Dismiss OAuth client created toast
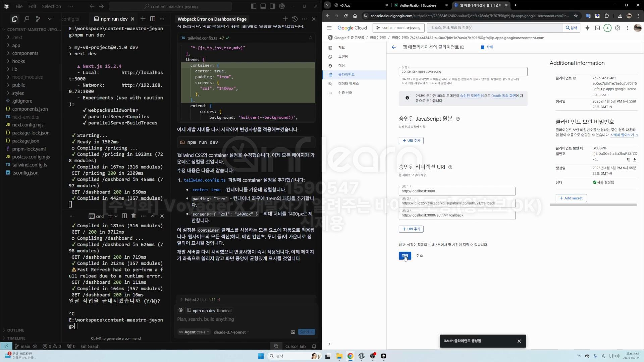Viewport: 644px width, 362px height. [519, 341]
